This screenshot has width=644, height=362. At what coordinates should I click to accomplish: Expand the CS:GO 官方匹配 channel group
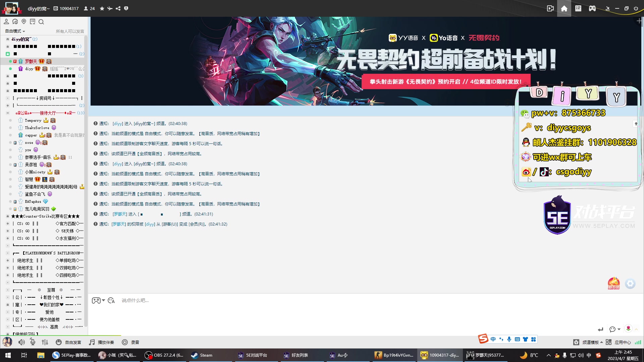pyautogui.click(x=8, y=224)
